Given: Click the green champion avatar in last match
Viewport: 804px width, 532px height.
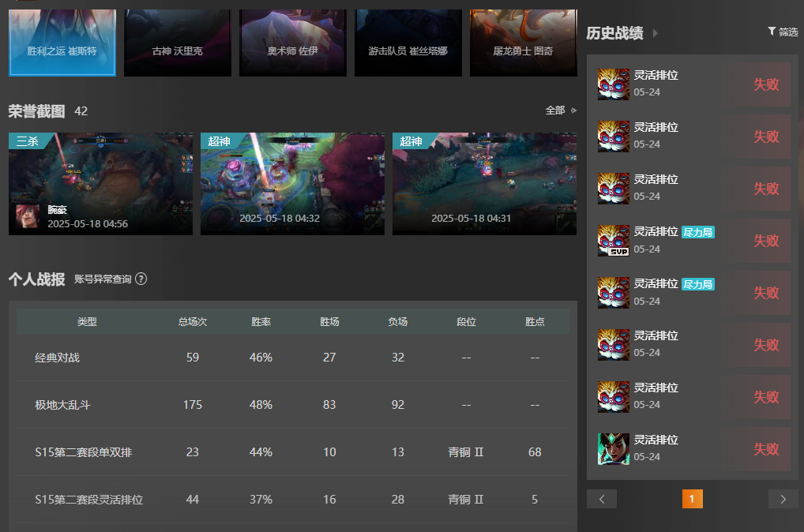Looking at the screenshot, I should pyautogui.click(x=613, y=448).
